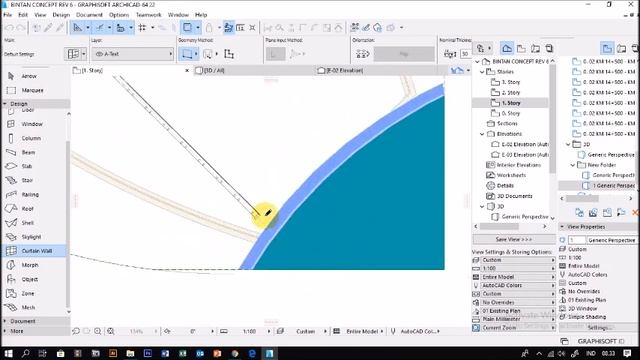Viewport: 640px width, 360px height.
Task: Open the File menu
Action: tap(7, 15)
